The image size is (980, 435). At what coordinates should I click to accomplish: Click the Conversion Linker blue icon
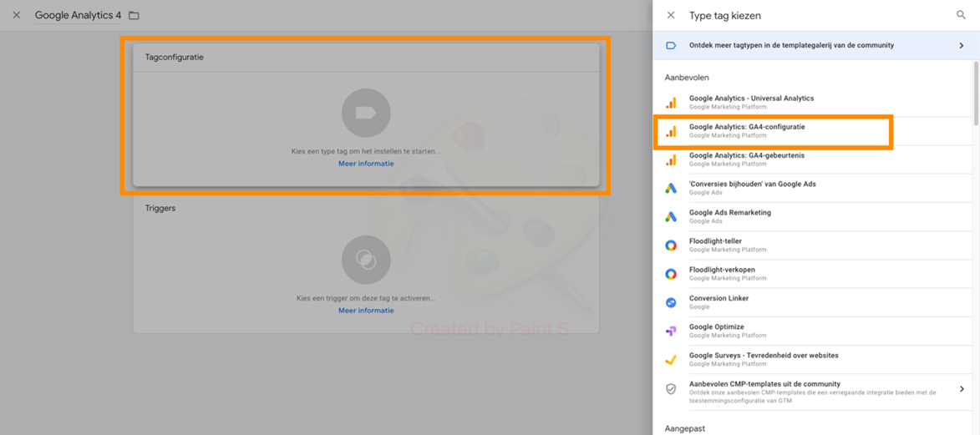pos(671,302)
